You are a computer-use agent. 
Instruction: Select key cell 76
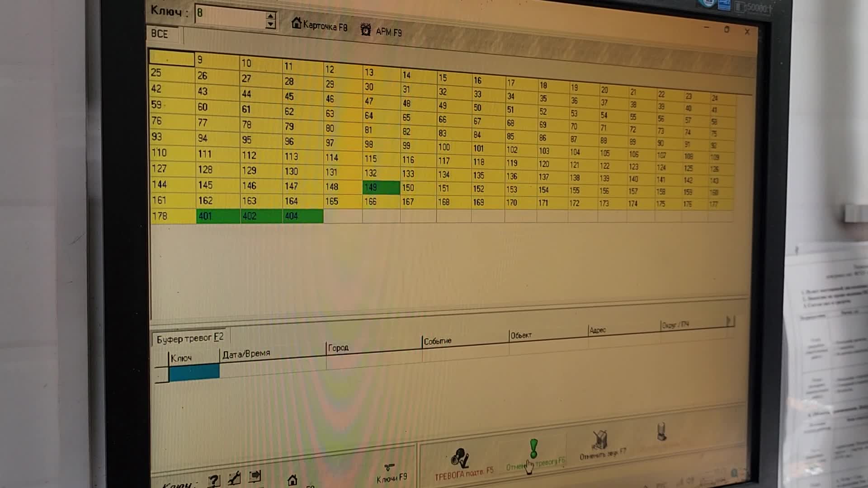[x=172, y=121]
